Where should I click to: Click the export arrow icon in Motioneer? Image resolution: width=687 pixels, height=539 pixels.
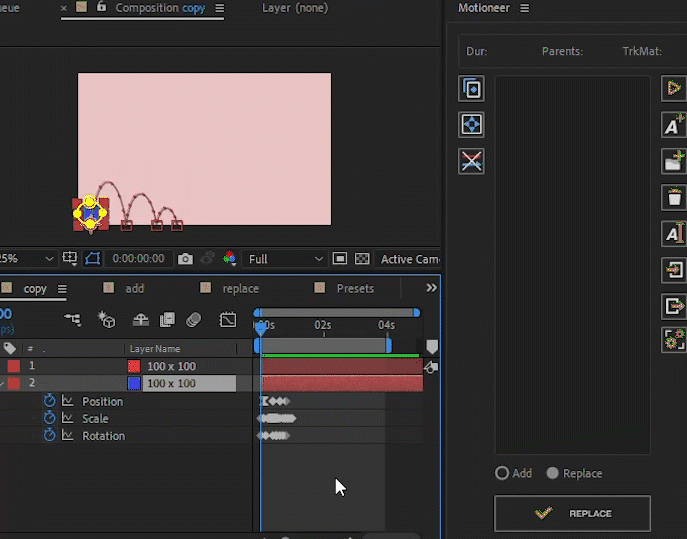click(674, 306)
